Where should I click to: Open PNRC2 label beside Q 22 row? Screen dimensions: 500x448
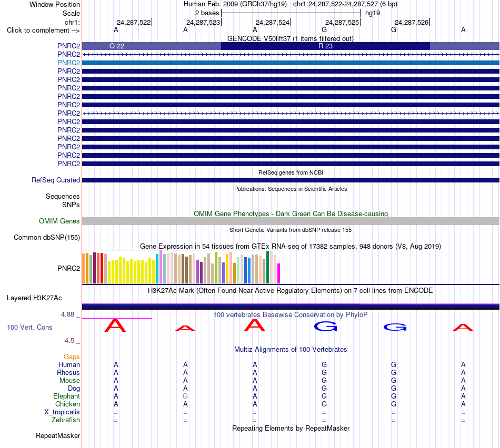point(68,46)
